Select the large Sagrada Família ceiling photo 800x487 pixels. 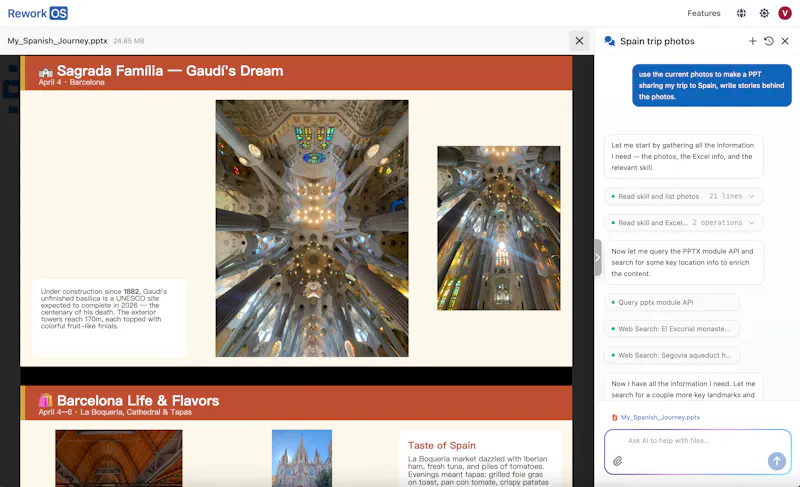[312, 228]
